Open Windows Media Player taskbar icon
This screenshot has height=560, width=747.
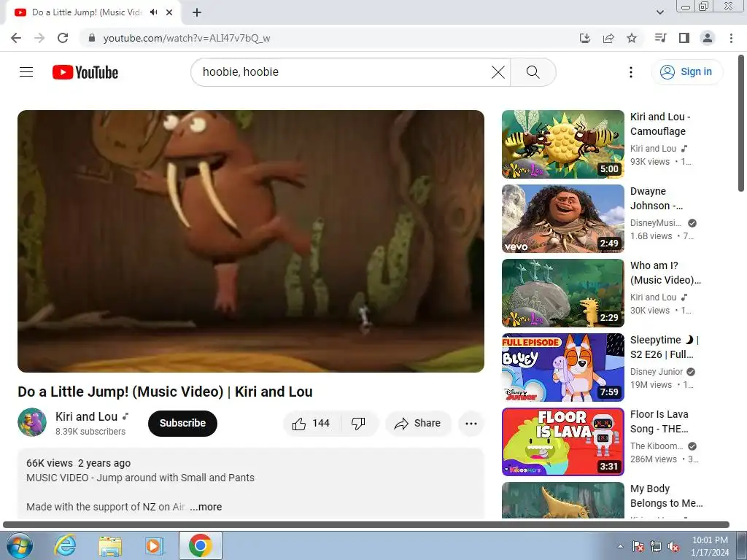pyautogui.click(x=154, y=545)
